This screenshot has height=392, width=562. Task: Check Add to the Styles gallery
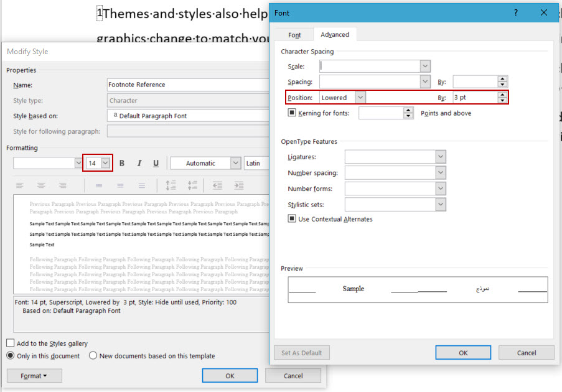point(11,343)
